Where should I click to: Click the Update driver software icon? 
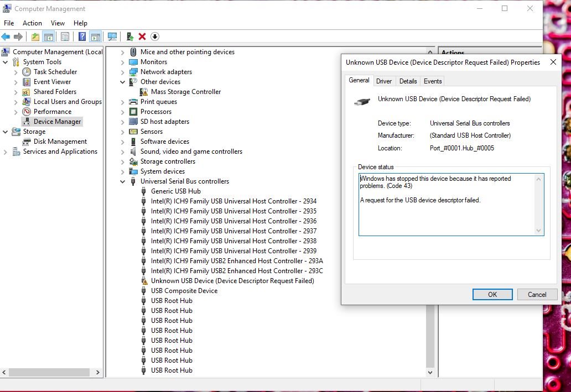pyautogui.click(x=129, y=36)
